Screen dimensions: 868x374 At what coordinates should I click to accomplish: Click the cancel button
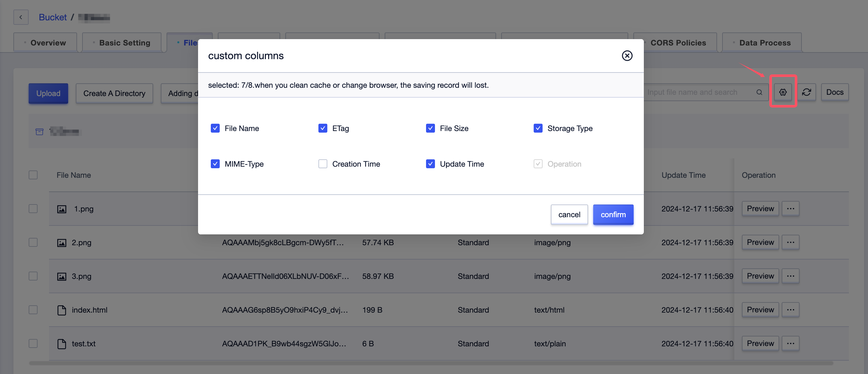coord(569,215)
